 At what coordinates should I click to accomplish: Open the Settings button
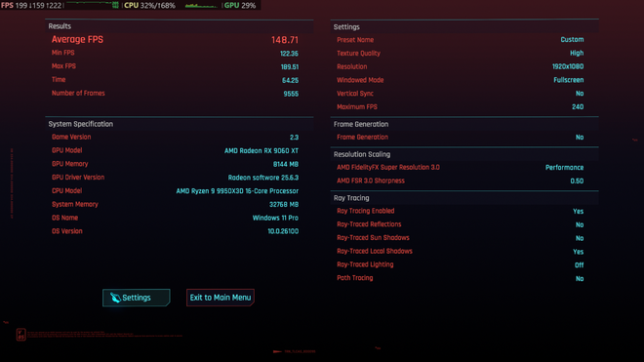pyautogui.click(x=137, y=298)
